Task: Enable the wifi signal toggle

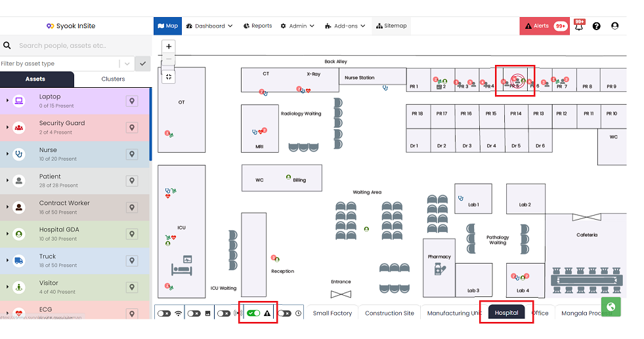Action: (x=164, y=313)
